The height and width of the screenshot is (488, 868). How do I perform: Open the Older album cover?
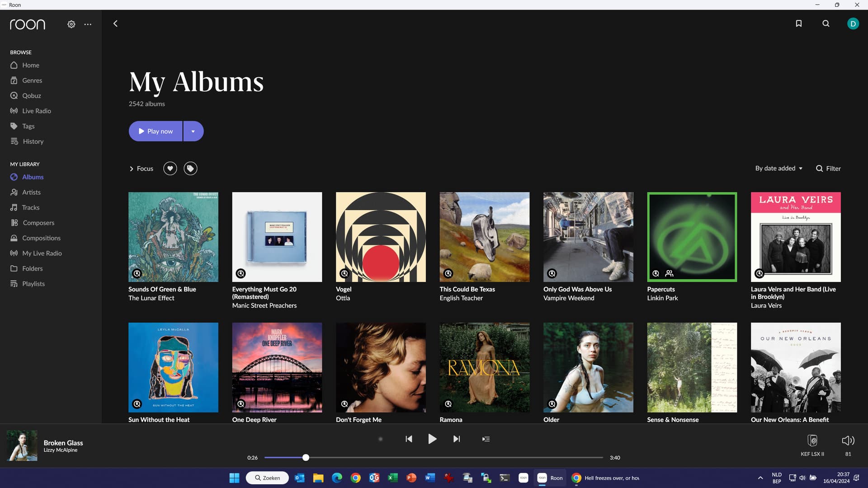[x=588, y=367]
